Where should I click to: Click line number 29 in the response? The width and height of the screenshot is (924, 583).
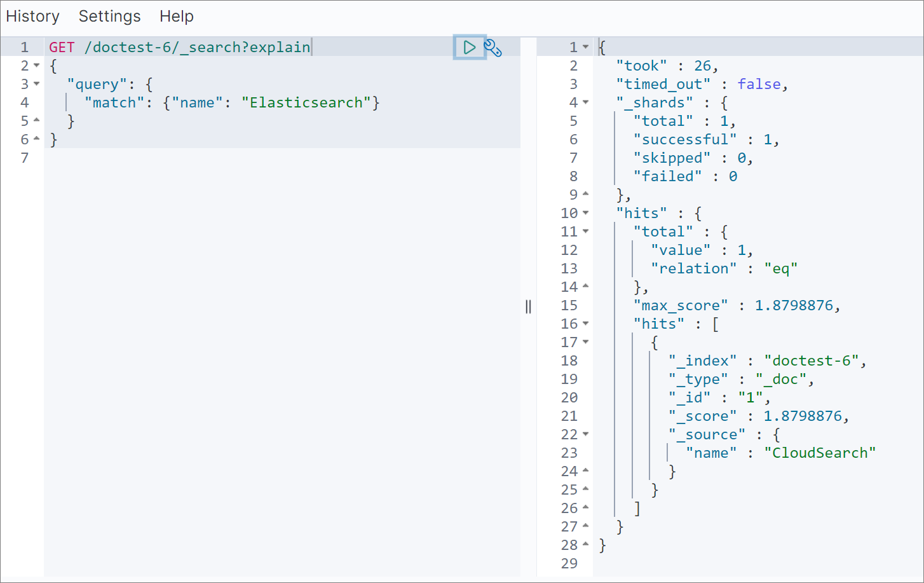pyautogui.click(x=569, y=563)
